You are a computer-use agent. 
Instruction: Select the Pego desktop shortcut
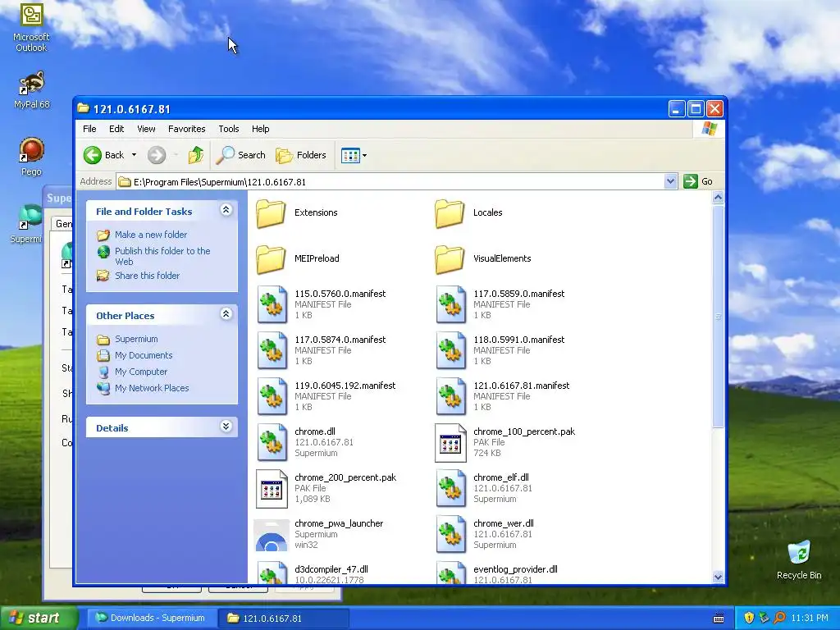click(x=32, y=157)
